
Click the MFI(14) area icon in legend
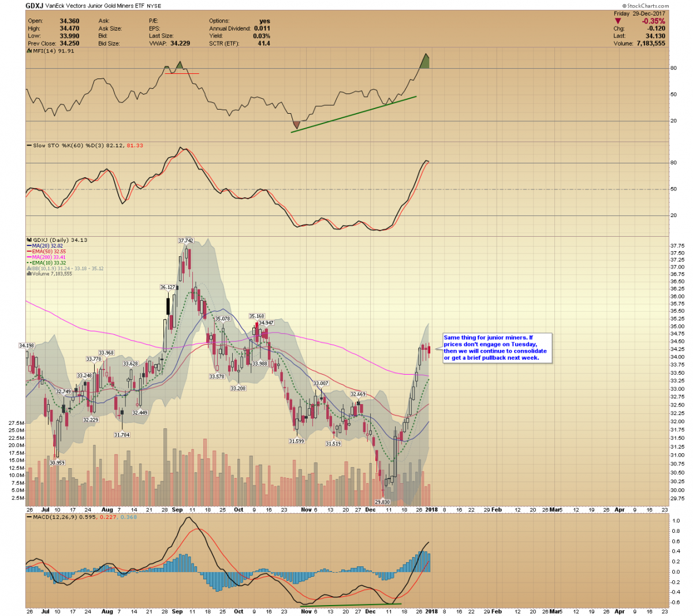[x=29, y=51]
